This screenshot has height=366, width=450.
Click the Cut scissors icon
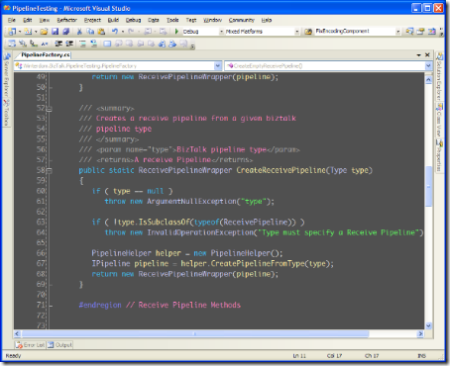[x=79, y=31]
